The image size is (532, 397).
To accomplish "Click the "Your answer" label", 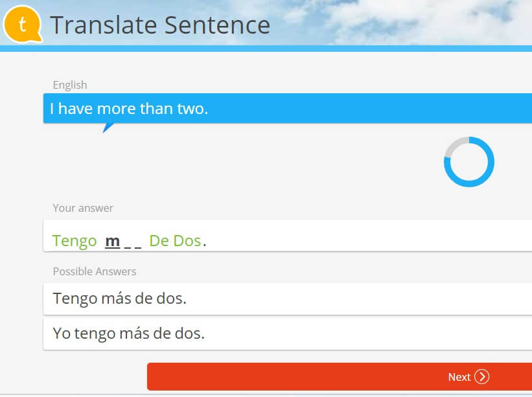I will (83, 208).
